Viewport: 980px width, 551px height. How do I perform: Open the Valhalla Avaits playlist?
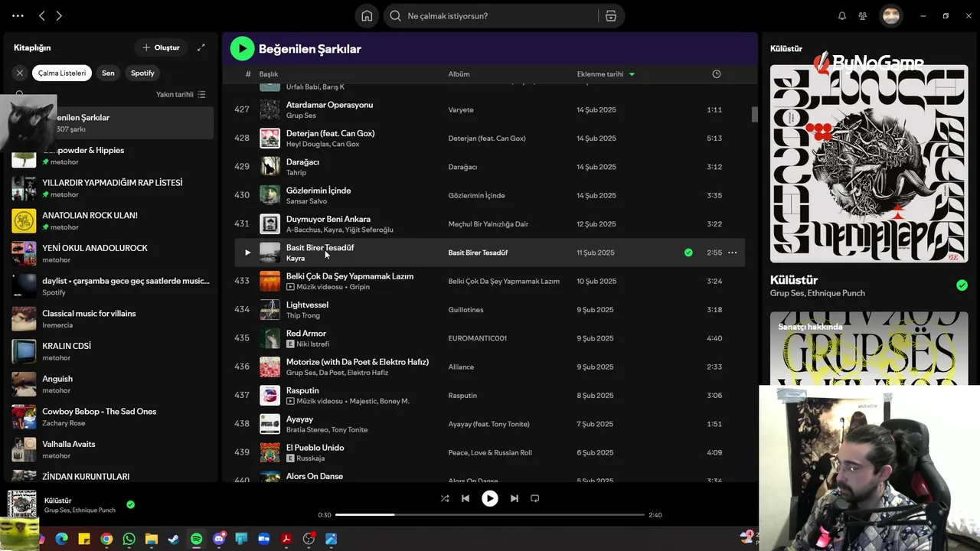pos(112,449)
